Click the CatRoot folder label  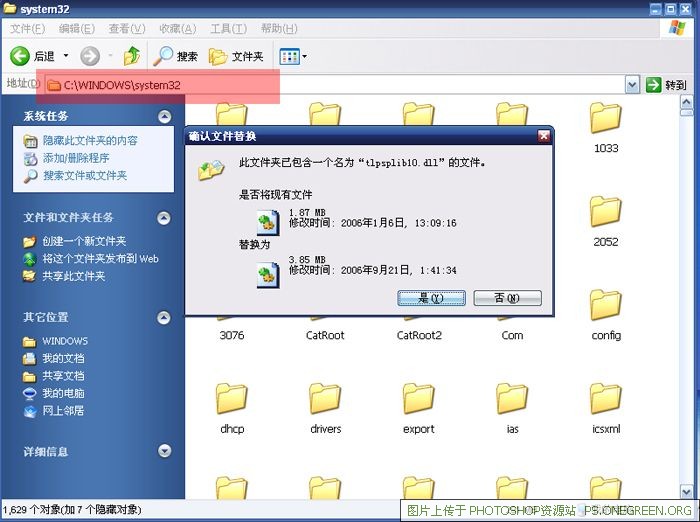pyautogui.click(x=325, y=335)
